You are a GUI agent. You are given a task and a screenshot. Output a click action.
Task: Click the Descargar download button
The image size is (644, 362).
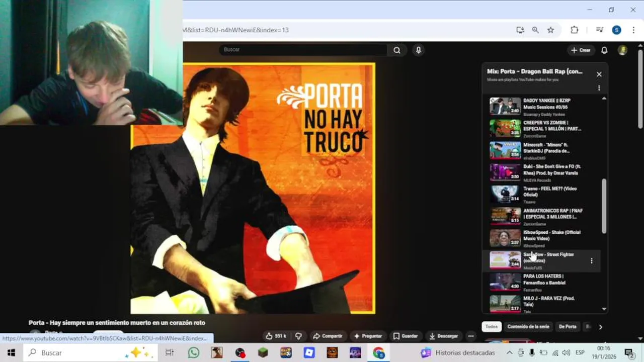[x=444, y=336]
